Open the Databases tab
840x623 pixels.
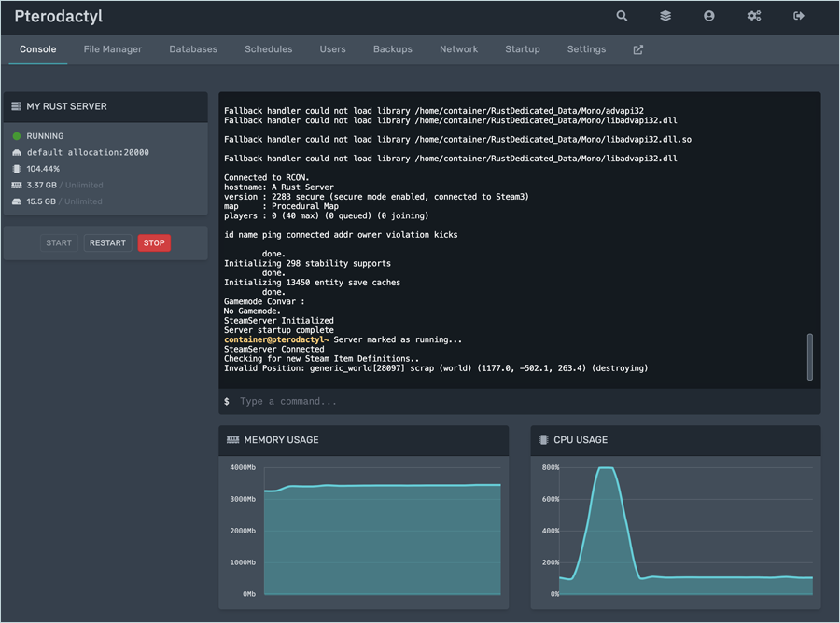(x=193, y=49)
